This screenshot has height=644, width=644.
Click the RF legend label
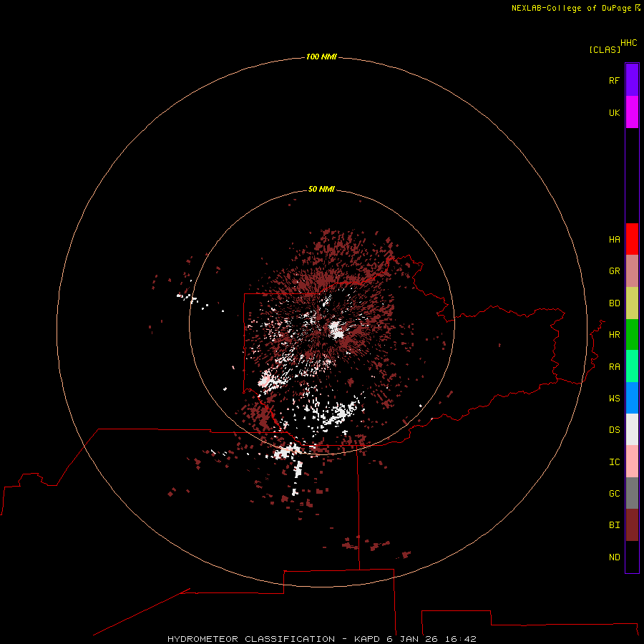614,80
